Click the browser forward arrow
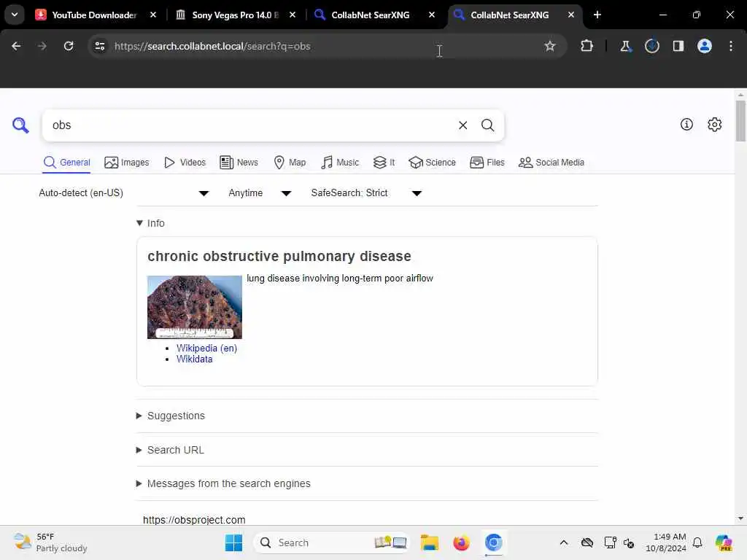This screenshot has width=747, height=560. 42,46
